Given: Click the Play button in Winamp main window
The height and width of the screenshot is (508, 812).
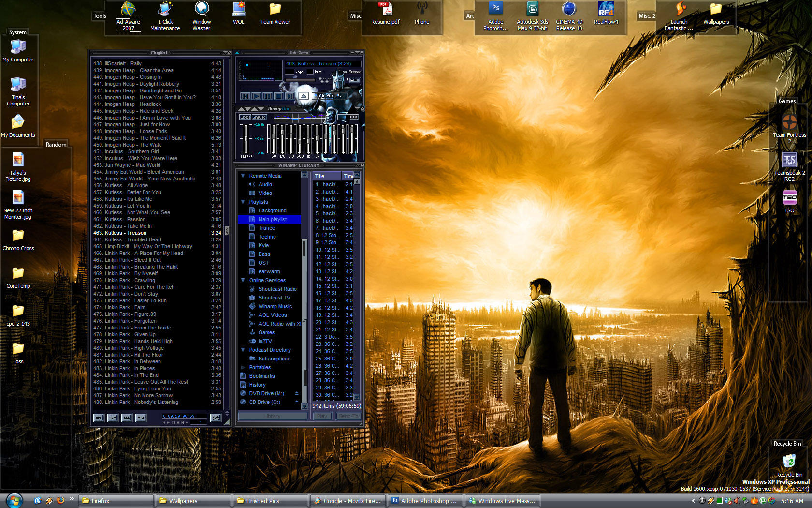Looking at the screenshot, I should tap(257, 96).
